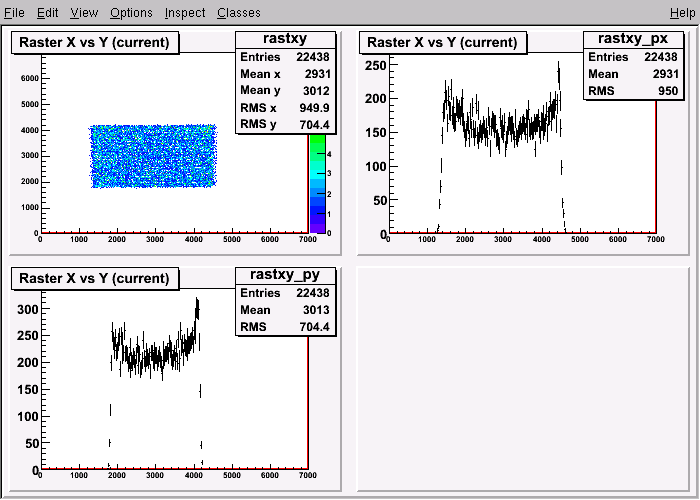The width and height of the screenshot is (700, 500).
Task: Open the Edit menu
Action: (x=47, y=13)
